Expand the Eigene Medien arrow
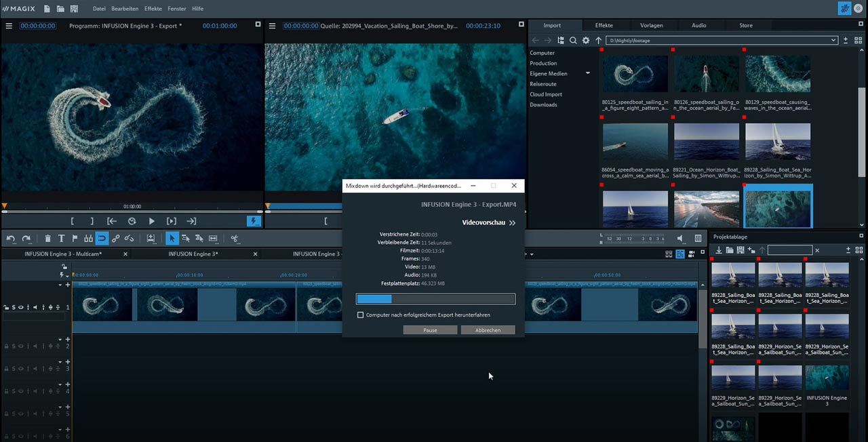This screenshot has height=442, width=868. click(588, 73)
